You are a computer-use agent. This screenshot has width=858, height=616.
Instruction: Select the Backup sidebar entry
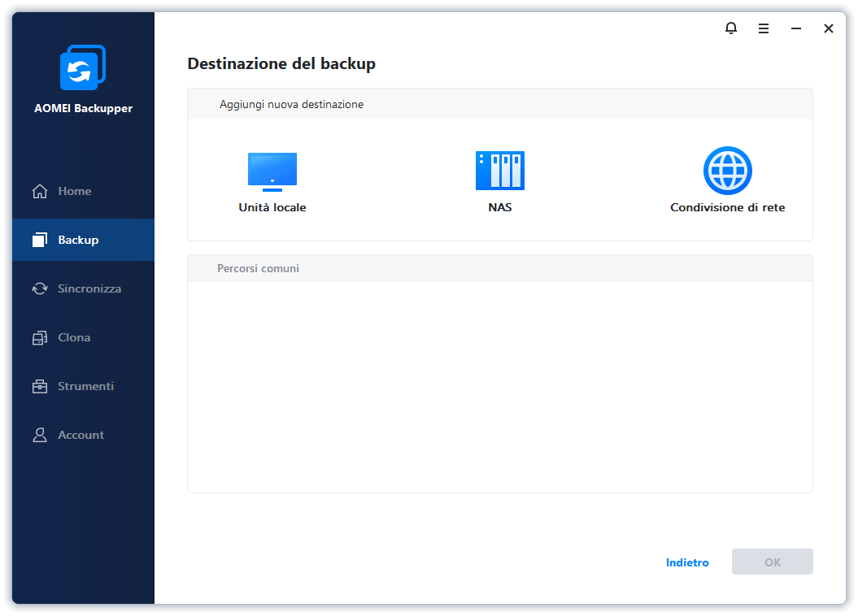pyautogui.click(x=78, y=240)
